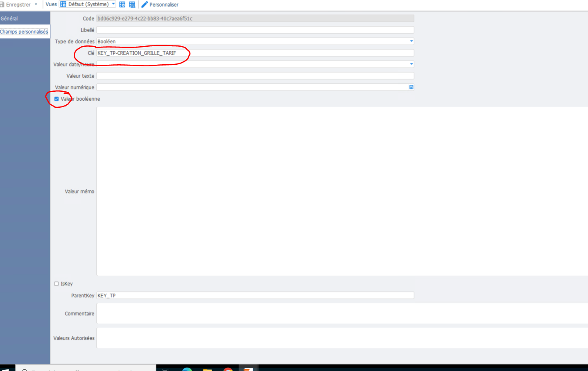The height and width of the screenshot is (371, 588).
Task: Click the ParentKey field with KEY_TP
Action: pyautogui.click(x=255, y=295)
